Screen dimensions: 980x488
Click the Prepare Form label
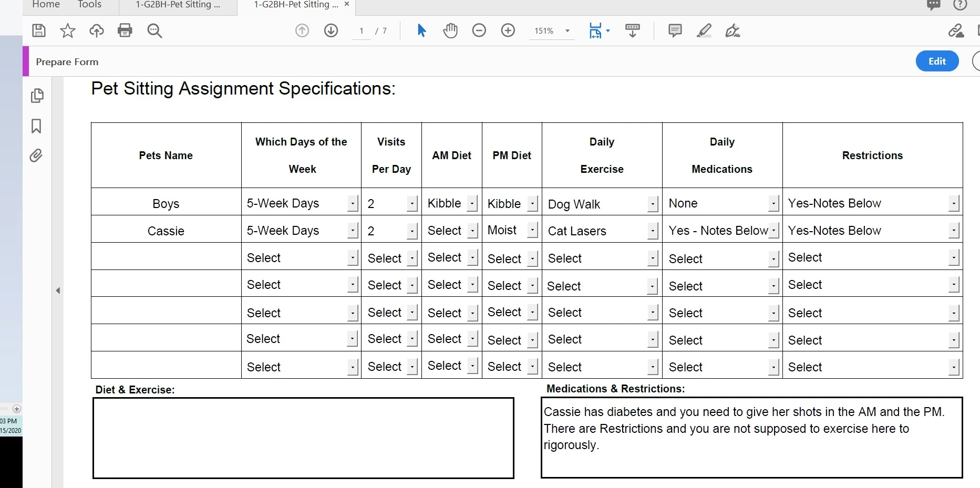tap(67, 62)
